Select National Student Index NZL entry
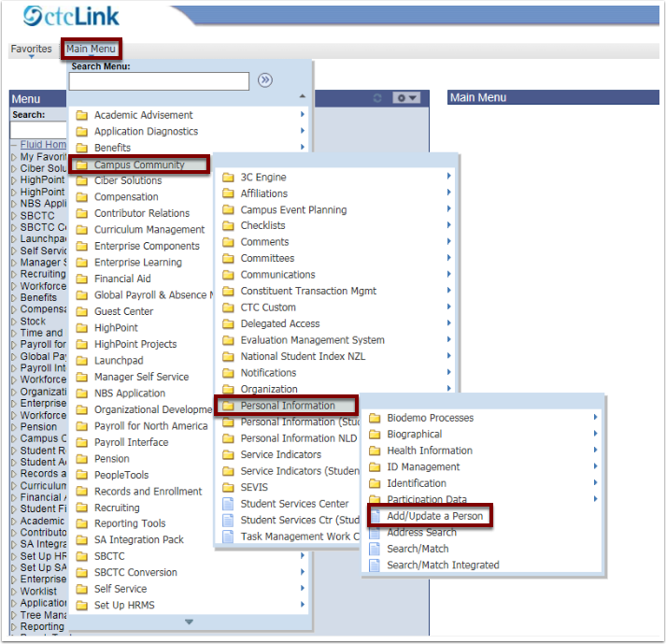666x644 pixels. point(303,356)
